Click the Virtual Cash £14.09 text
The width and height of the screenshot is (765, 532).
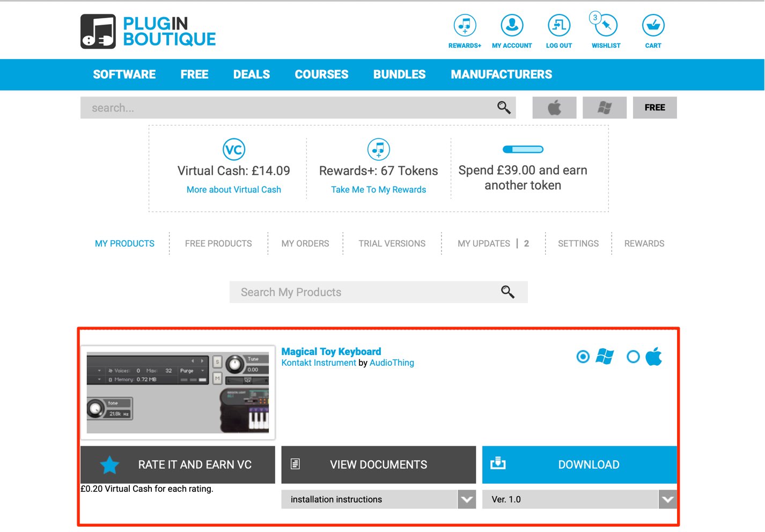(234, 171)
